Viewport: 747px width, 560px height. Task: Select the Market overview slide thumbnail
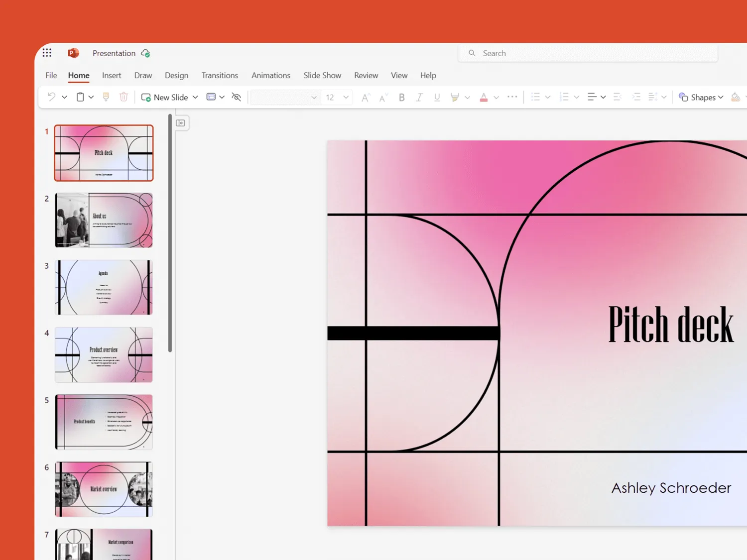click(103, 489)
